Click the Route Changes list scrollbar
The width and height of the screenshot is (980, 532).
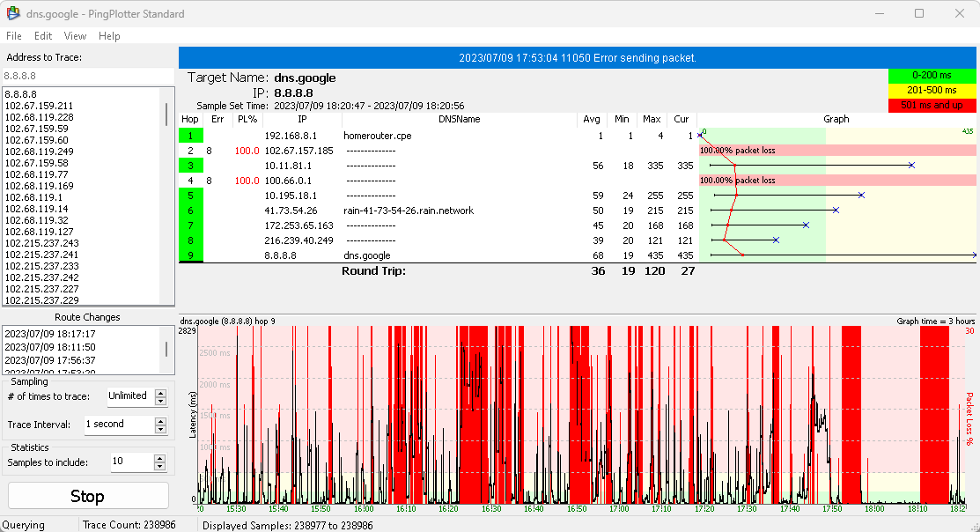tap(166, 350)
